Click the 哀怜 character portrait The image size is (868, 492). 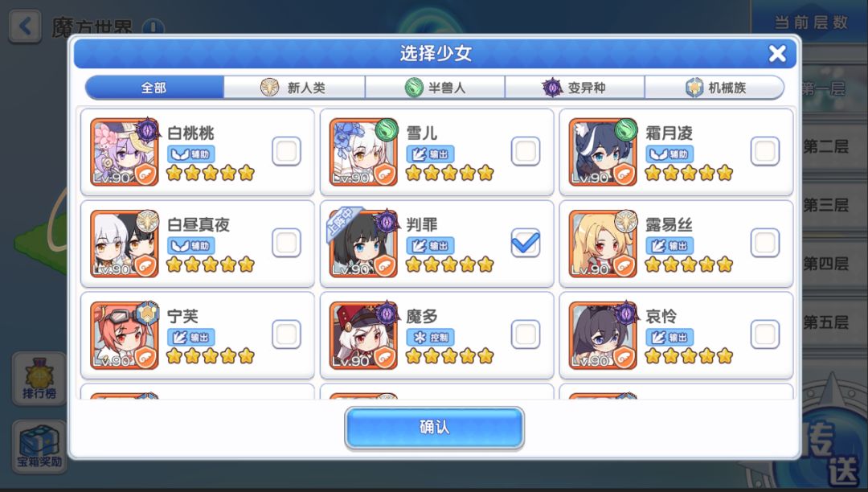(x=602, y=334)
